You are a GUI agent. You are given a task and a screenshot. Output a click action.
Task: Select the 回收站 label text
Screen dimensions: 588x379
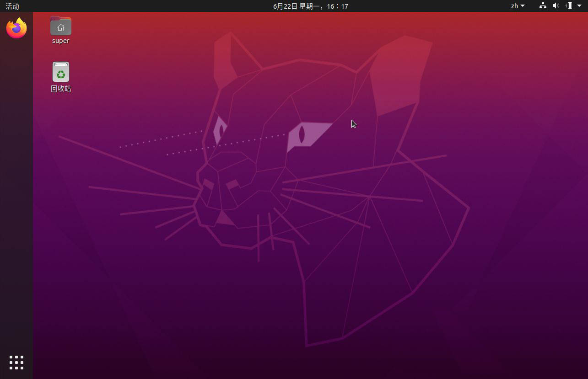(x=61, y=89)
